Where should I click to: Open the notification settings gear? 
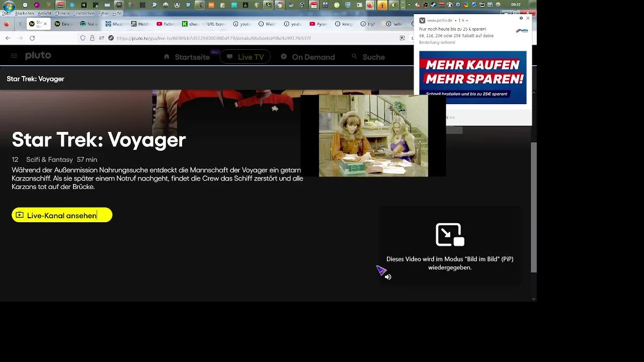point(521,18)
